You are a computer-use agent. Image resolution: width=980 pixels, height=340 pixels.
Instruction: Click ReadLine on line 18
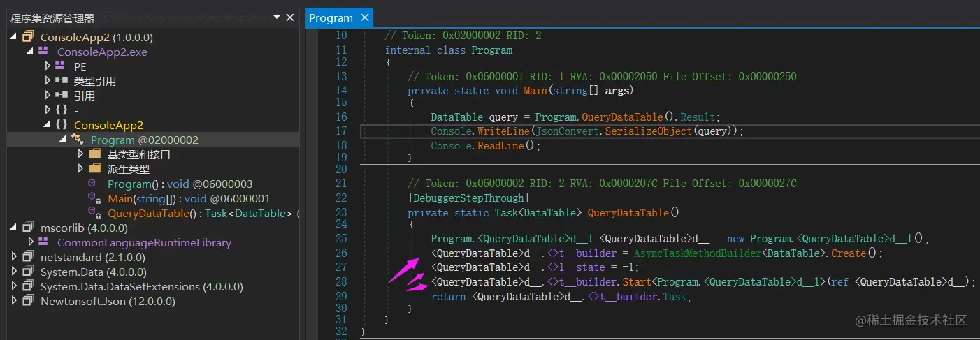point(500,146)
